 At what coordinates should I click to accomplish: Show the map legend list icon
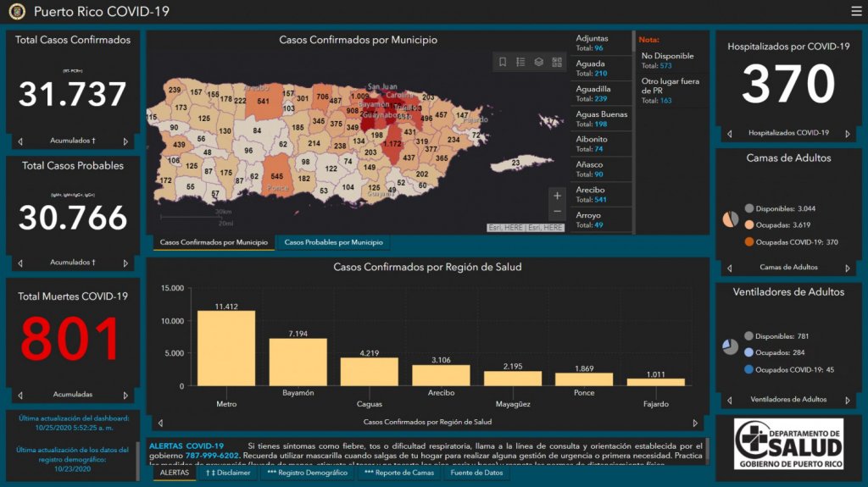[520, 62]
